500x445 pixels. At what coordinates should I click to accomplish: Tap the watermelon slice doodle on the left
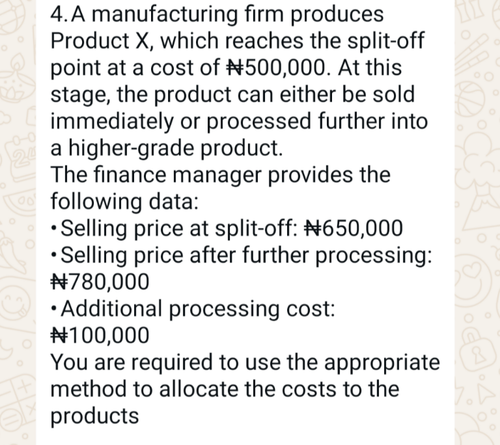[x=19, y=203]
